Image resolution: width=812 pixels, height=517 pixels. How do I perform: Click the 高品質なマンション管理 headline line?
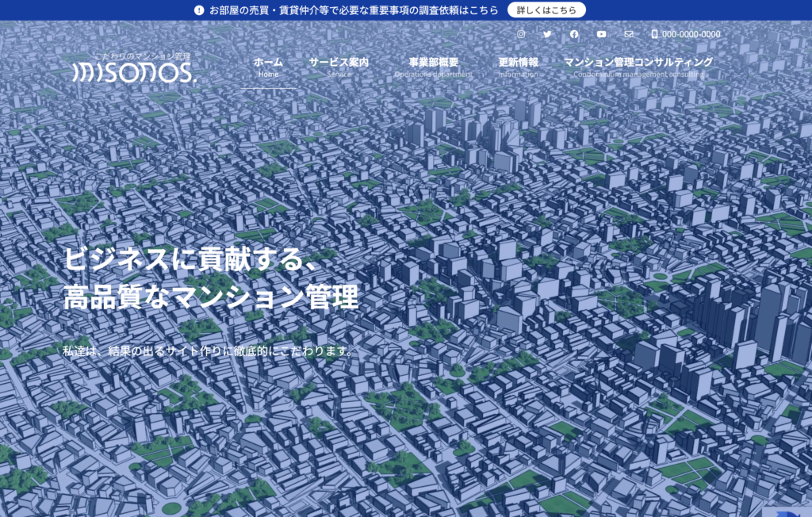pos(211,297)
